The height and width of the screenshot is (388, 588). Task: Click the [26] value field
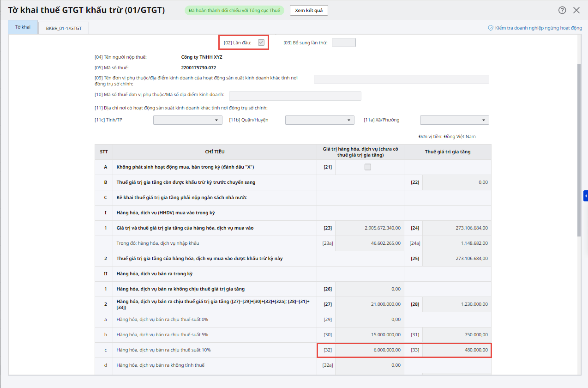[370, 289]
